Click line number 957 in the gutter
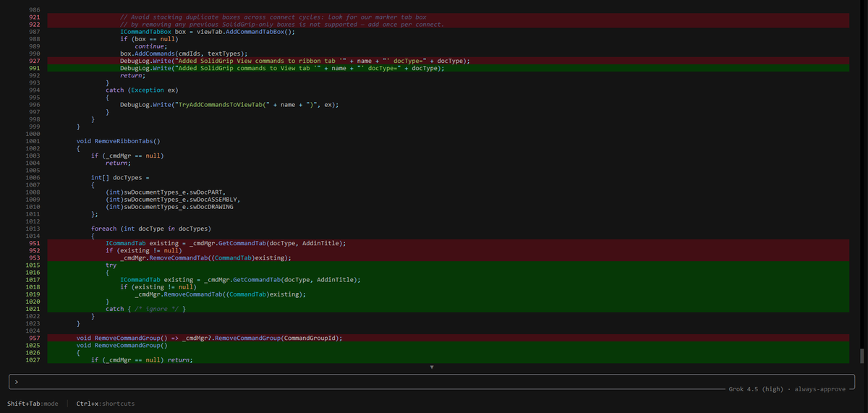 click(x=33, y=338)
